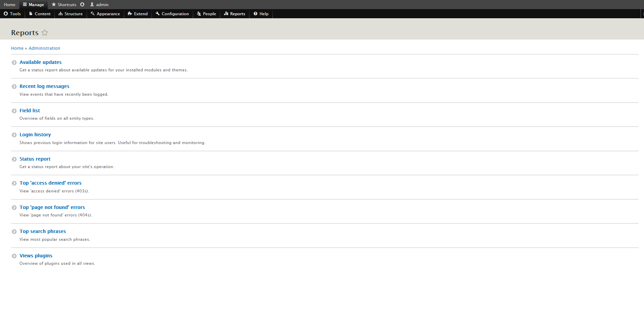Open Top 'access denied' errors report
Screen dimensions: 644x327
click(50, 183)
